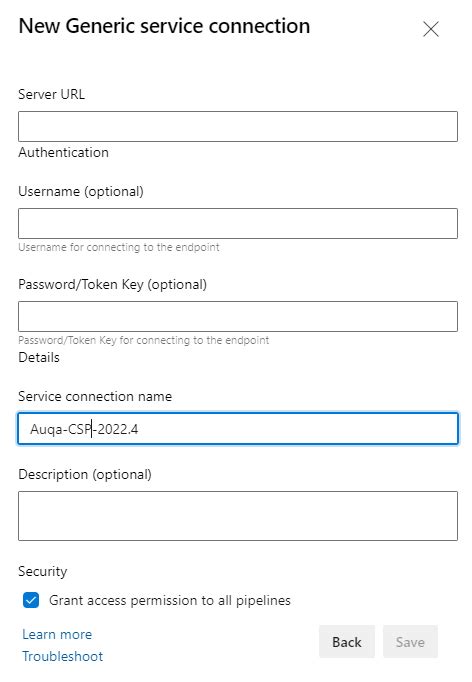Click the Password/Token Key (optional) label
The width and height of the screenshot is (472, 682).
click(113, 284)
